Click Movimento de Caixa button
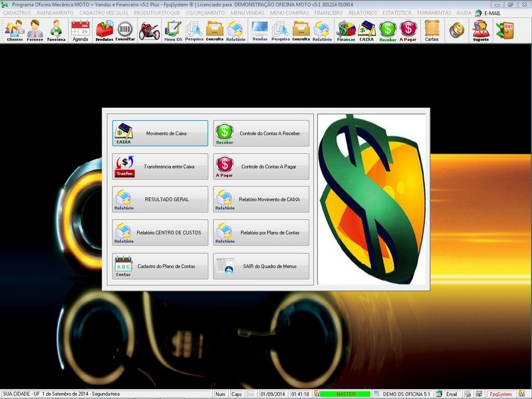The width and height of the screenshot is (532, 399). [160, 133]
